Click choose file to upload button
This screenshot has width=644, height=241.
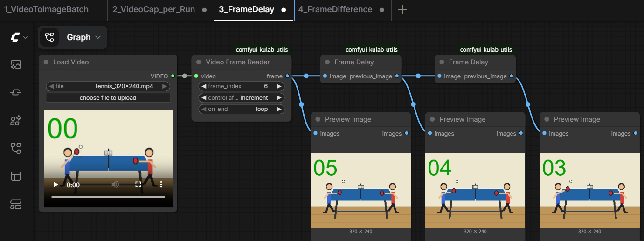click(108, 98)
